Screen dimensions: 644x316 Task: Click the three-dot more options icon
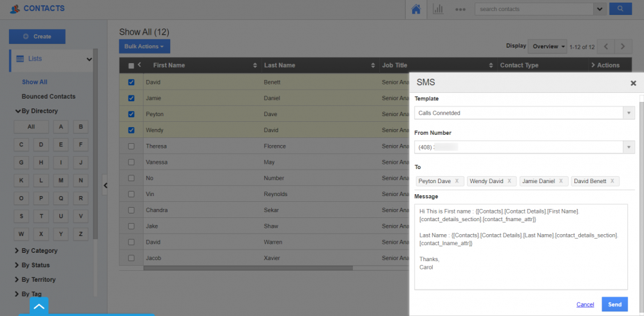pyautogui.click(x=460, y=9)
